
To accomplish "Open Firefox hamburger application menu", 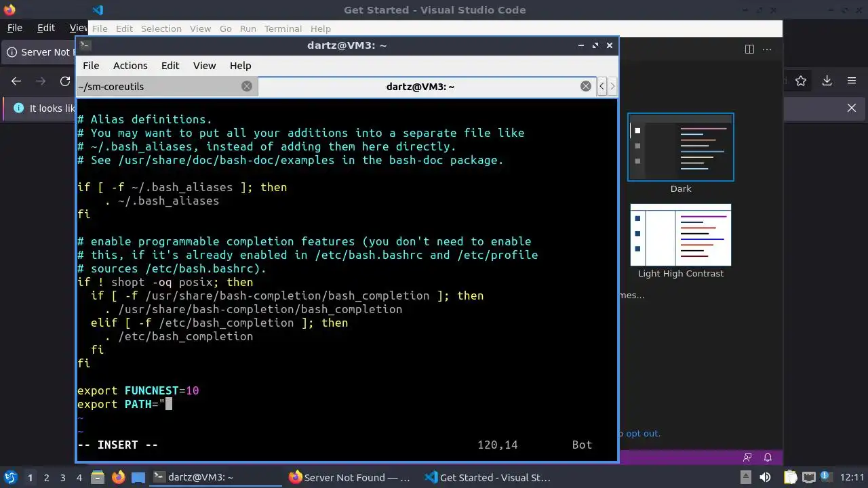I will [852, 81].
